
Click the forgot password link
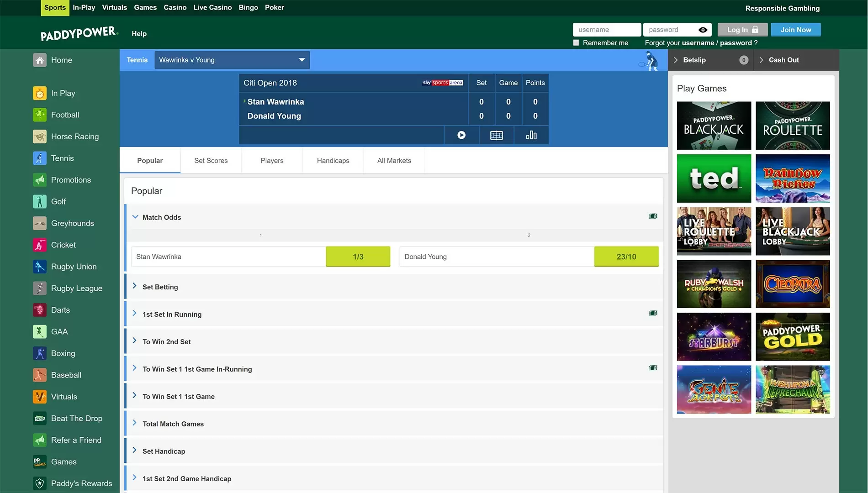tap(736, 43)
